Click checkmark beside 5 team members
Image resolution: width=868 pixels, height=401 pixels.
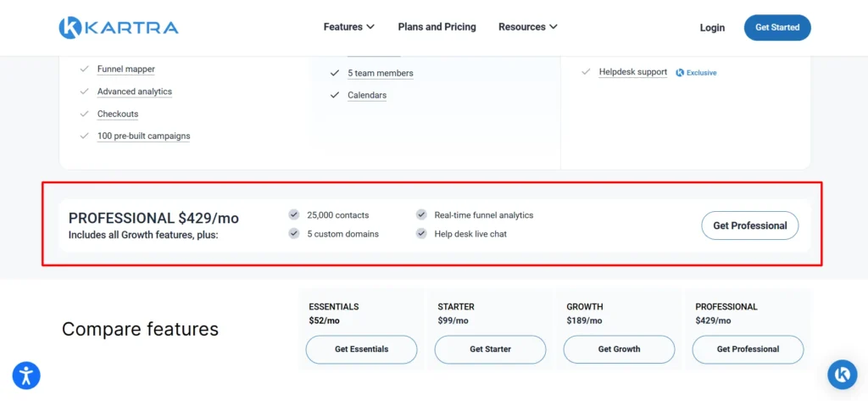point(334,73)
